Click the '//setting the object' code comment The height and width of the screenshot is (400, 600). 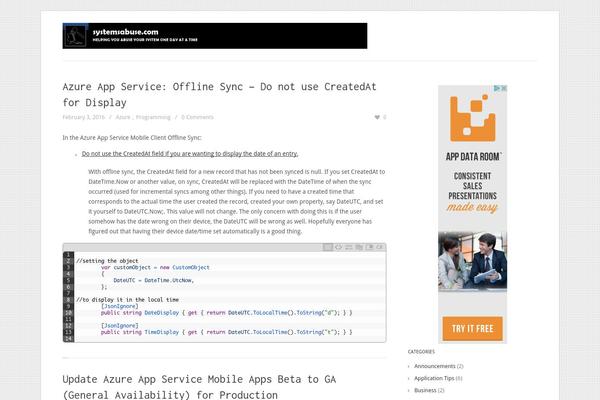coord(107,261)
